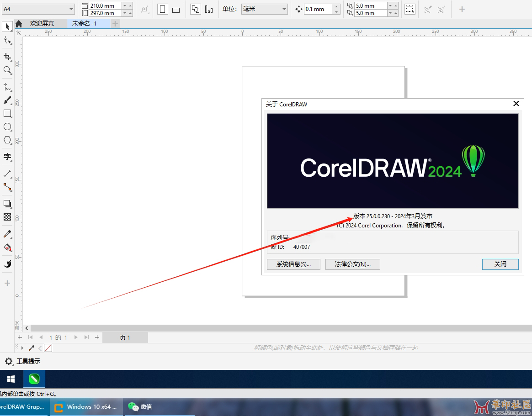Click 法律公文(N)... button
532x416 pixels.
click(x=352, y=264)
